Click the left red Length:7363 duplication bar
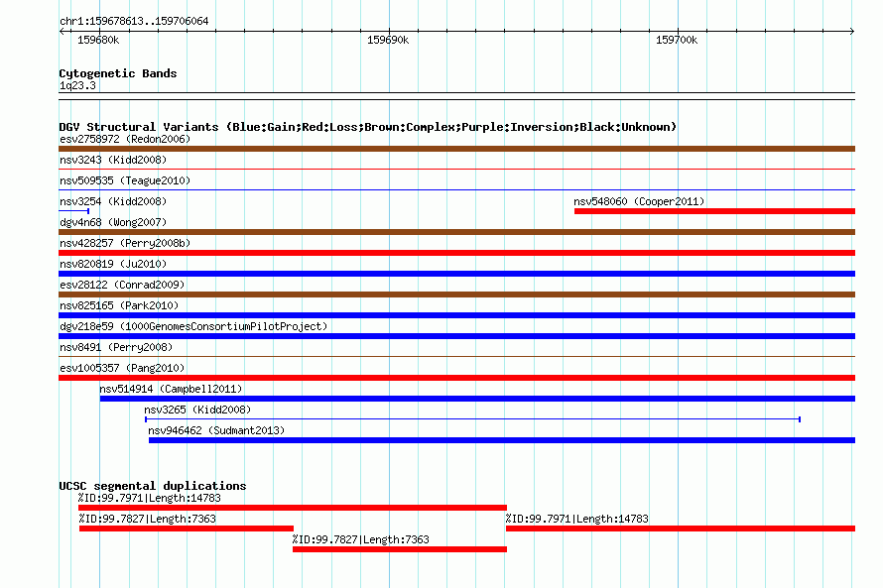The height and width of the screenshot is (588, 883). tap(187, 529)
